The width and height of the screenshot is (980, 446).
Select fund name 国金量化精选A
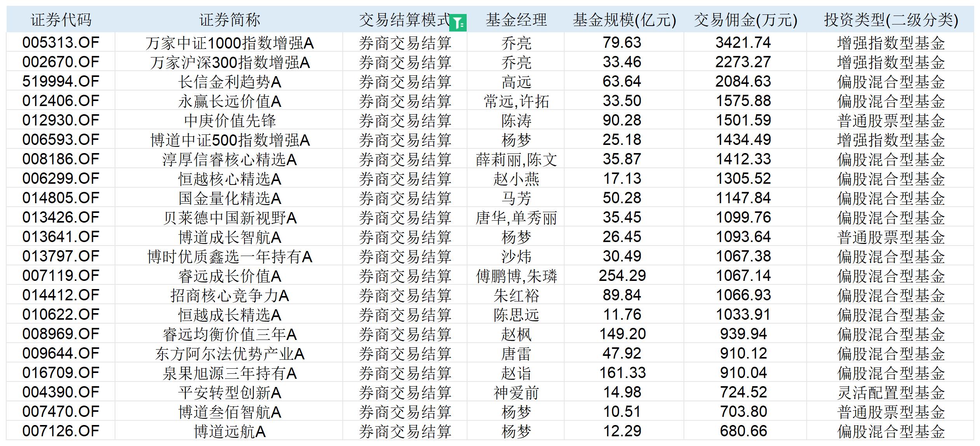(229, 198)
